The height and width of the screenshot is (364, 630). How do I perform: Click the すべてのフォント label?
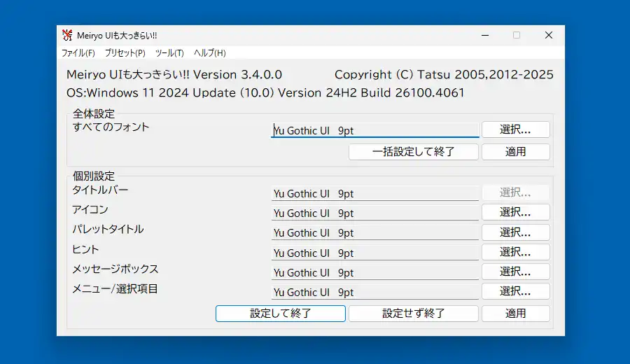[111, 127]
